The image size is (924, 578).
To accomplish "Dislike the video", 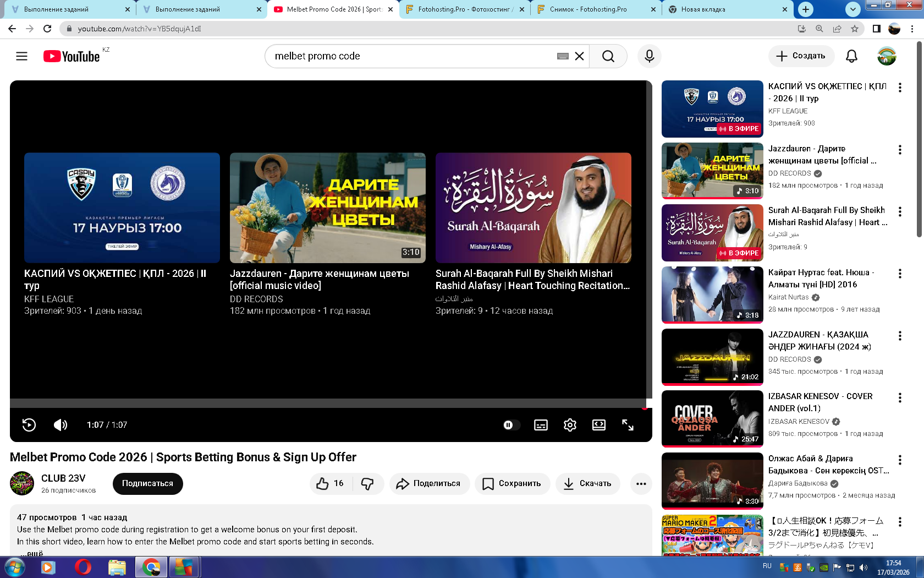I will click(367, 483).
